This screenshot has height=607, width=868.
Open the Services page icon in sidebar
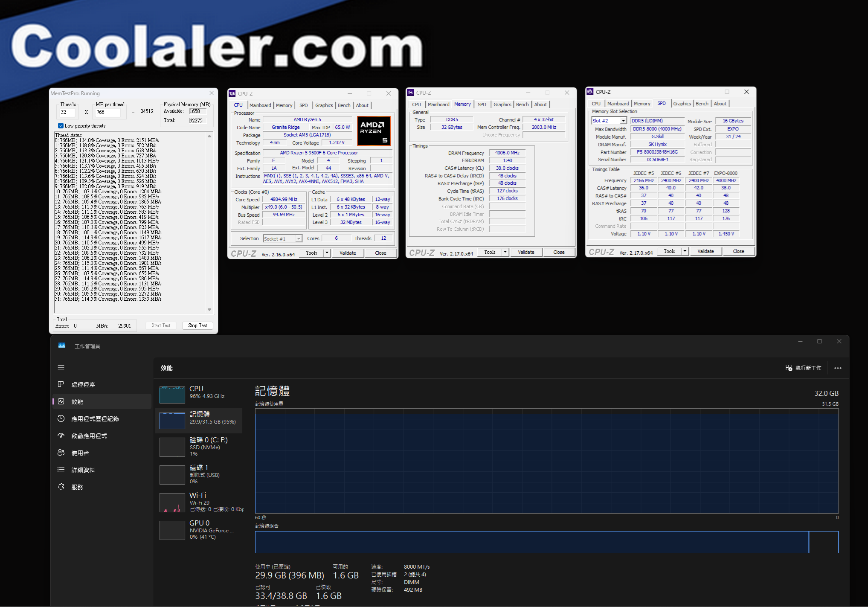tap(61, 487)
